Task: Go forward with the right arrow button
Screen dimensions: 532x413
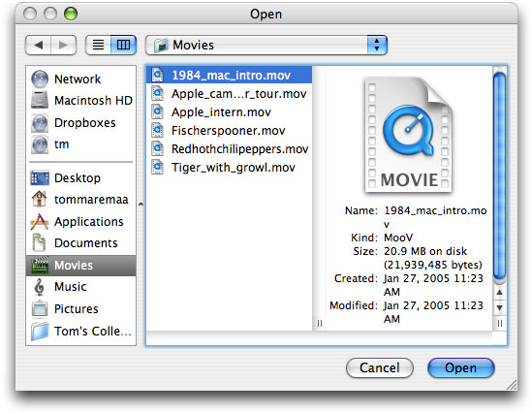Action: (x=63, y=45)
